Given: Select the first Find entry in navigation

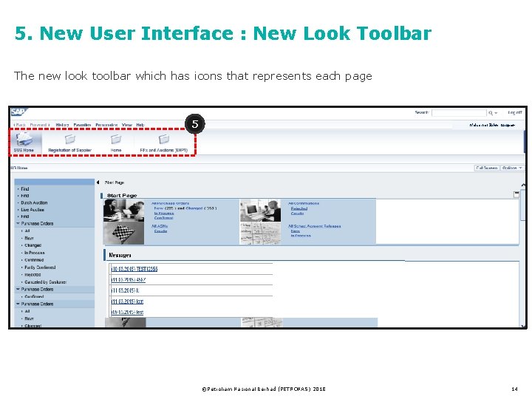Looking at the screenshot, I should pos(25,188).
